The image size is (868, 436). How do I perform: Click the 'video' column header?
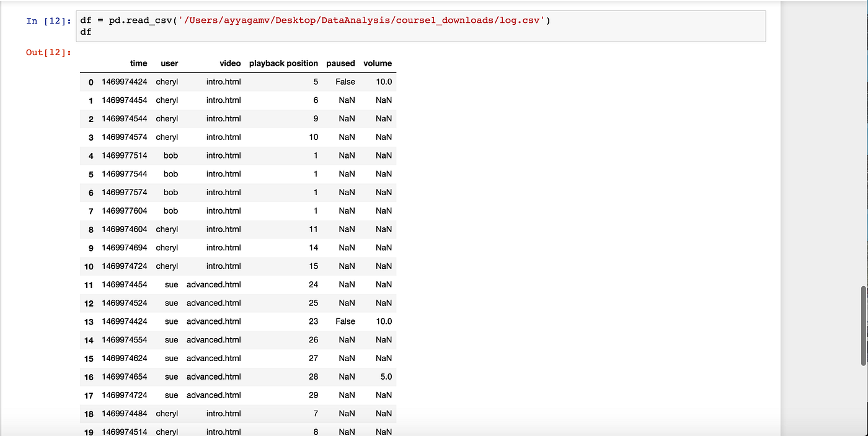click(229, 63)
